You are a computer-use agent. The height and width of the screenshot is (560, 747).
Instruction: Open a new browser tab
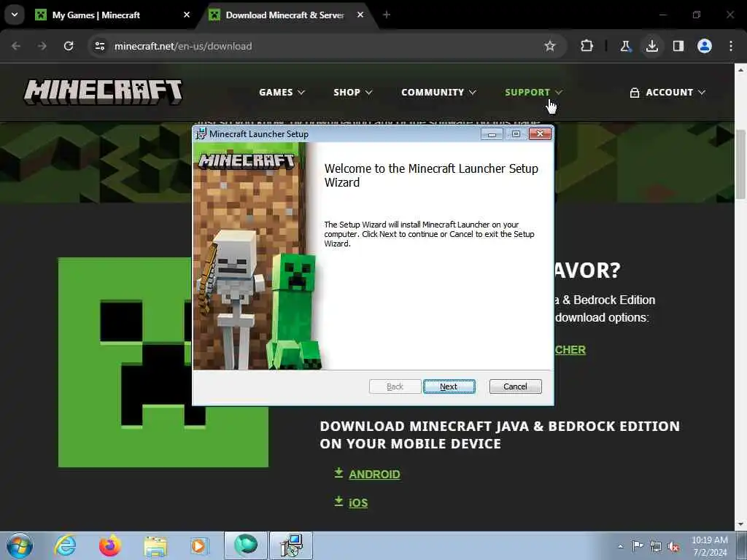(x=387, y=15)
